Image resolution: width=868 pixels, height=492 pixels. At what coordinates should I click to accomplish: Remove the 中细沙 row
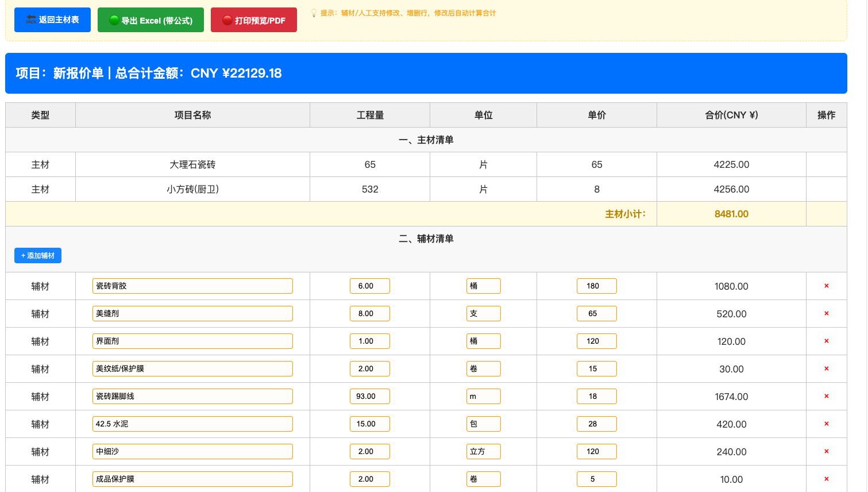pyautogui.click(x=827, y=451)
